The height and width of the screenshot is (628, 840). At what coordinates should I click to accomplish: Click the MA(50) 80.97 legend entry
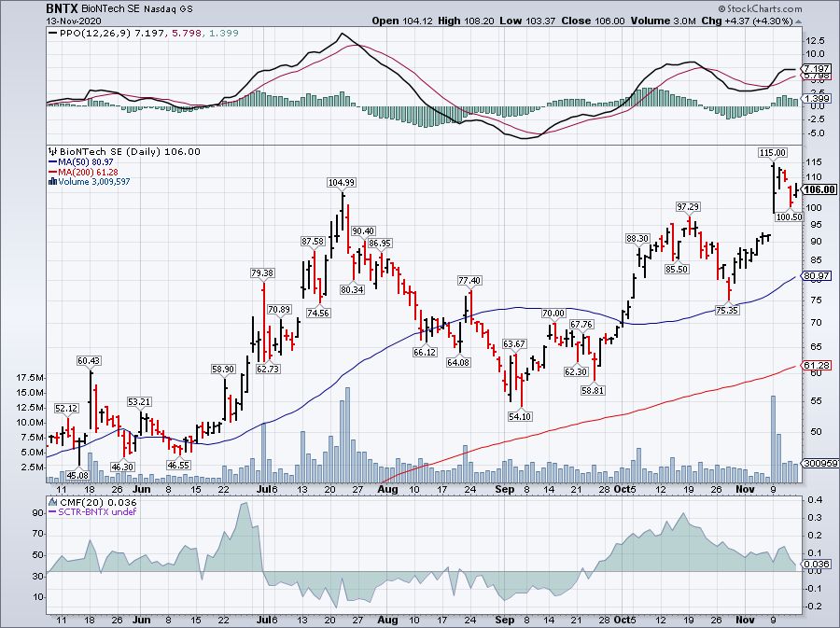tap(86, 161)
